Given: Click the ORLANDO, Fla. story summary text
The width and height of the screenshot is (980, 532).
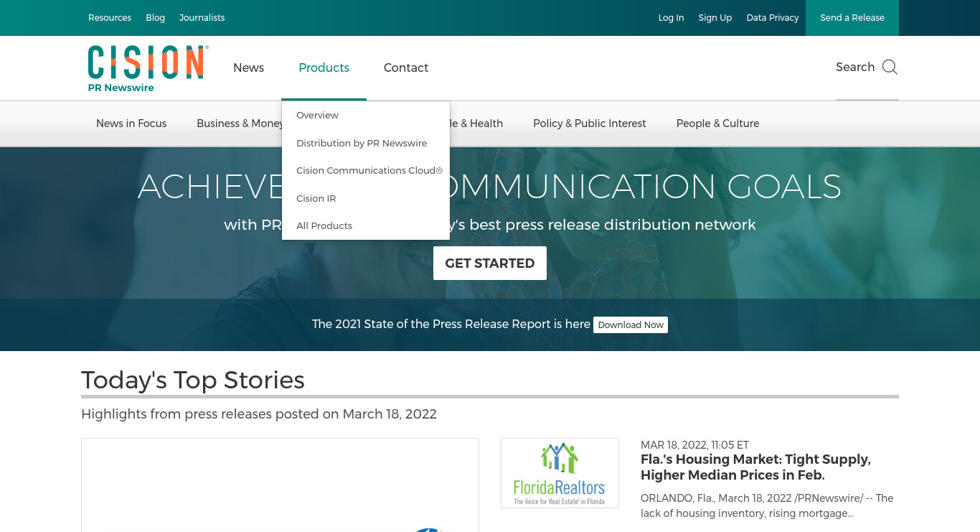Looking at the screenshot, I should point(767,505).
